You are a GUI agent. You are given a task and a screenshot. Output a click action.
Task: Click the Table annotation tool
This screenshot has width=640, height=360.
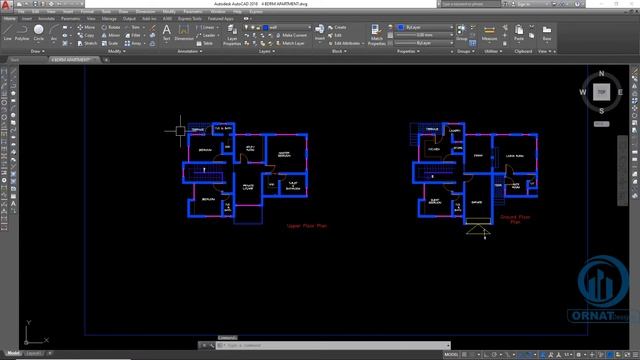click(x=205, y=43)
